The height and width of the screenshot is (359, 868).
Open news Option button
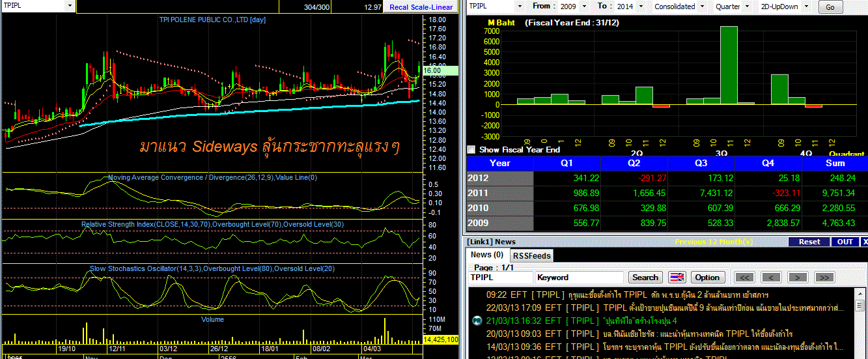point(708,278)
